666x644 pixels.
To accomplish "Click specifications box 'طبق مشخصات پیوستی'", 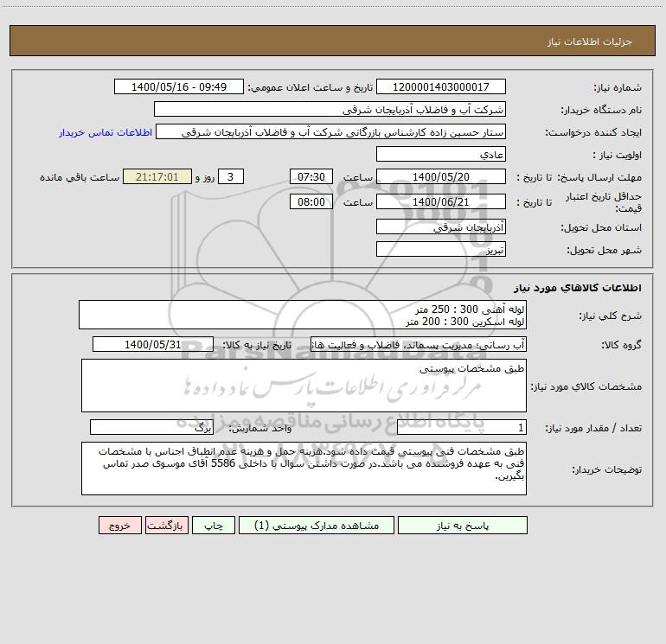I will (x=304, y=386).
